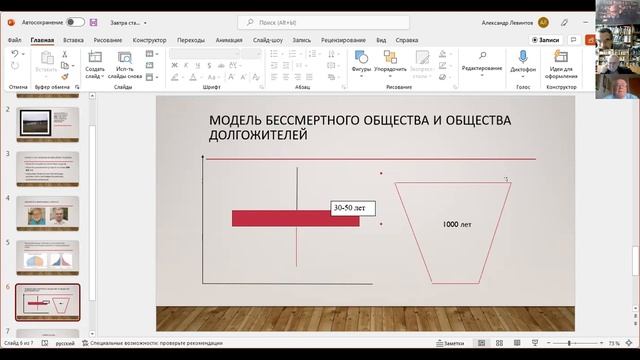
Task: Open the font name combo box
Action: tap(204, 54)
